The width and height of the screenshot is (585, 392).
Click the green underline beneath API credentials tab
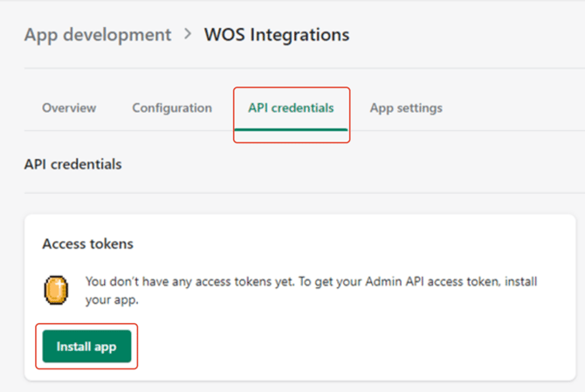click(291, 129)
